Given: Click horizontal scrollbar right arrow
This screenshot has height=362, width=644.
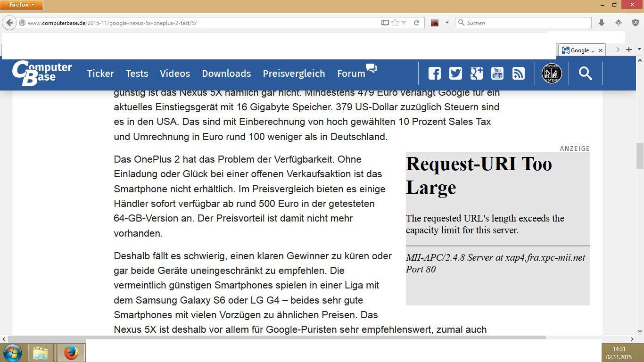Looking at the screenshot, I should point(633,338).
